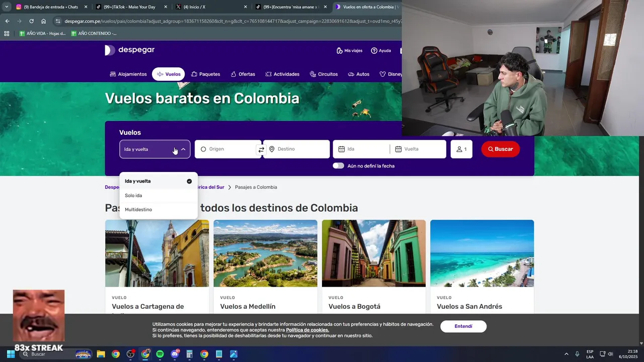Viewport: 644px width, 362px height.
Task: Open Photos app from the taskbar
Action: coord(233,354)
